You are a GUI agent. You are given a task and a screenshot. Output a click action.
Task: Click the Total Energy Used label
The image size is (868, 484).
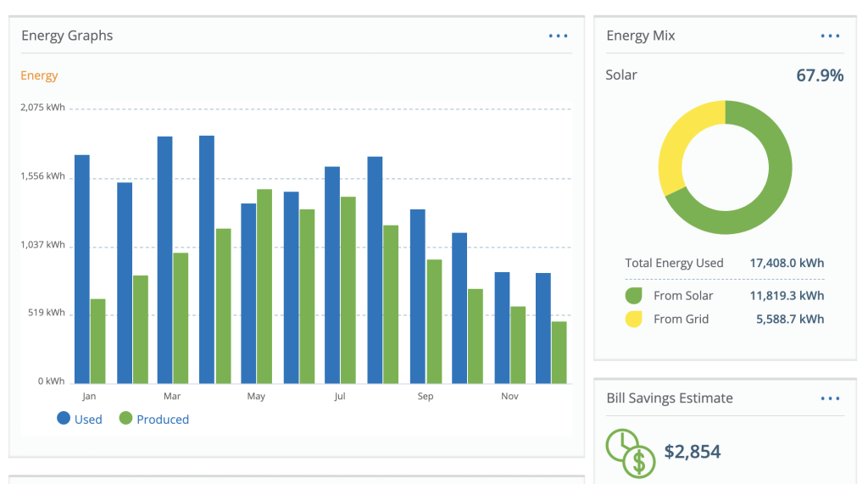click(x=674, y=263)
